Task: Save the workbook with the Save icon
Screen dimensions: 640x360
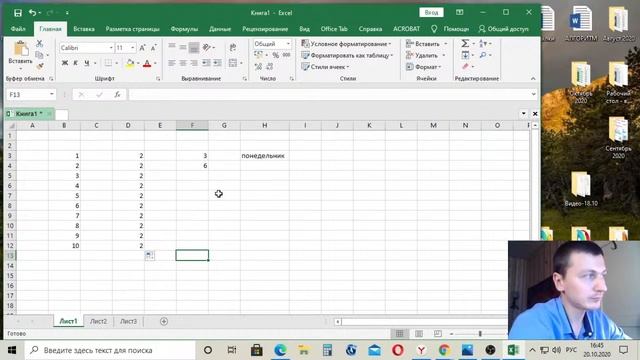Action: [x=18, y=13]
